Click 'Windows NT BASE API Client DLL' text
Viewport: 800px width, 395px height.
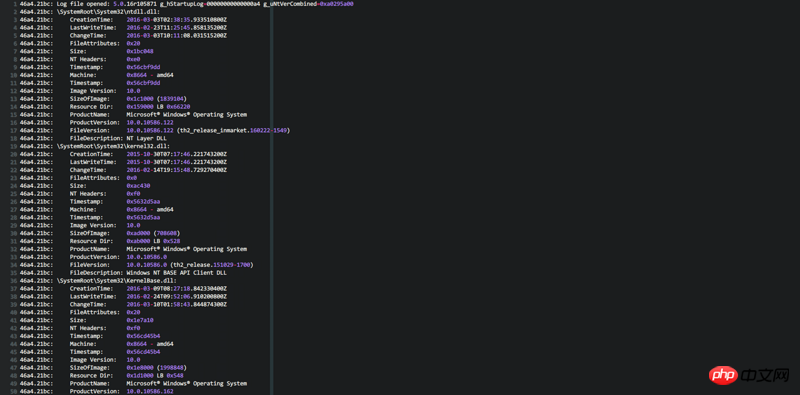click(x=177, y=273)
